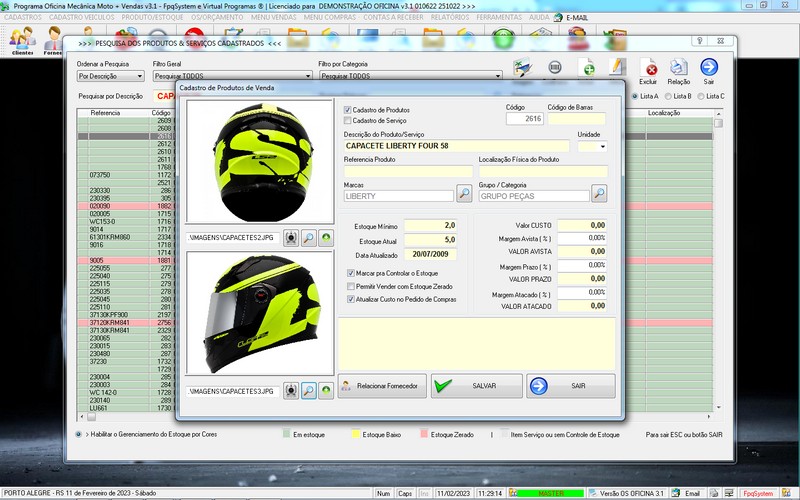The image size is (800, 500).
Task: Enable the Cadastro de Serviço checkbox
Action: coord(348,120)
